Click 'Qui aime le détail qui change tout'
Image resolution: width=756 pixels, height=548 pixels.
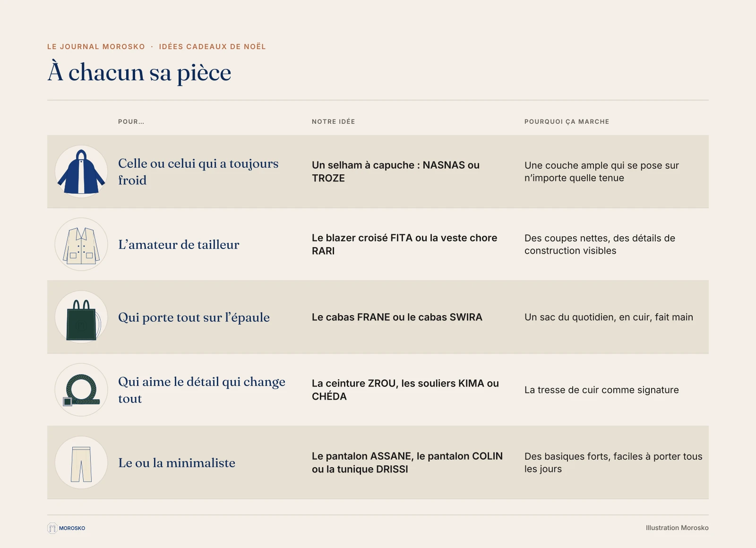tap(202, 390)
